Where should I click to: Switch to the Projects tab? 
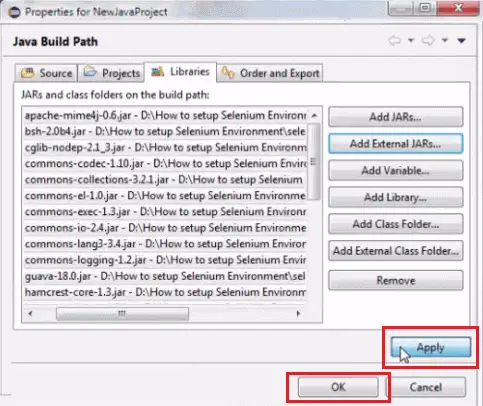(x=111, y=73)
